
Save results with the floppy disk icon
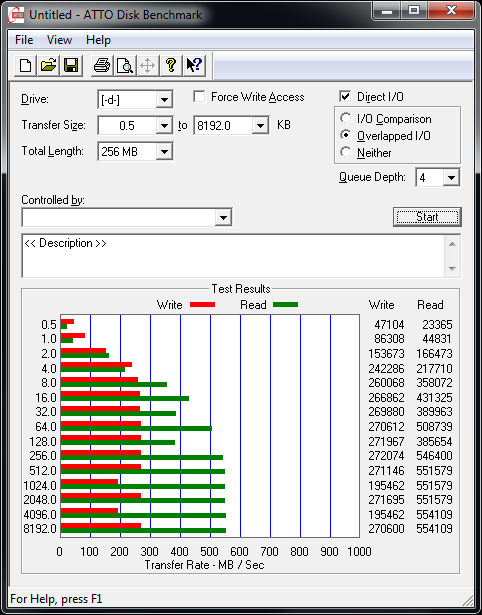[71, 65]
